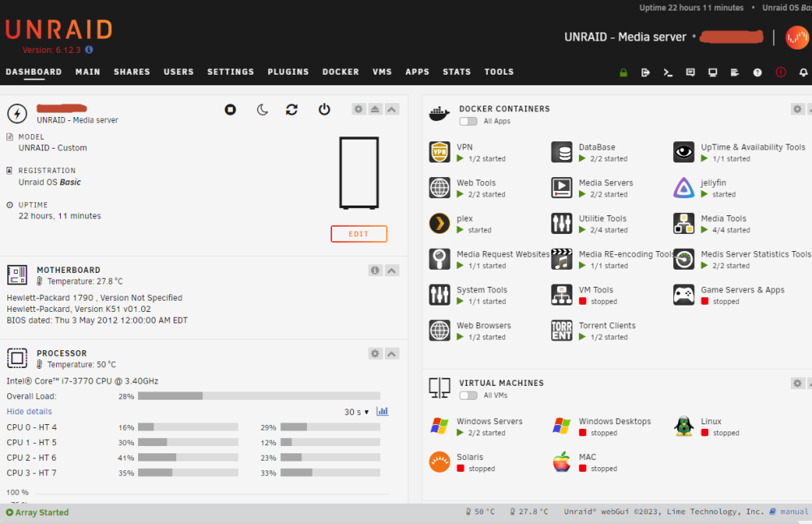
Task: Open the Media Request Websites icon
Action: (x=439, y=259)
